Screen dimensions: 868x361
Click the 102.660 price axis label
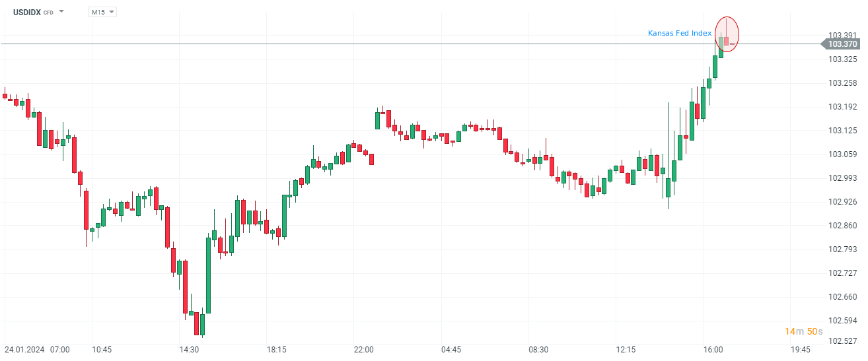[842, 297]
